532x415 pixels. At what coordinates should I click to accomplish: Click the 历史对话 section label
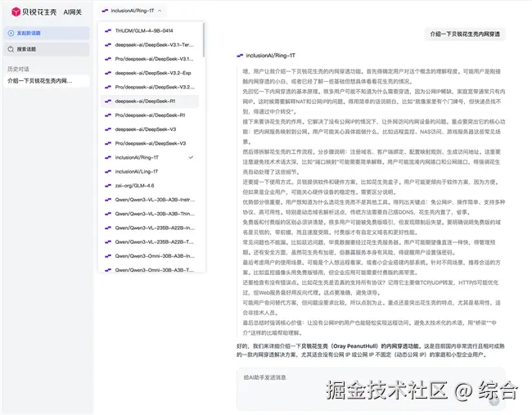[x=18, y=69]
